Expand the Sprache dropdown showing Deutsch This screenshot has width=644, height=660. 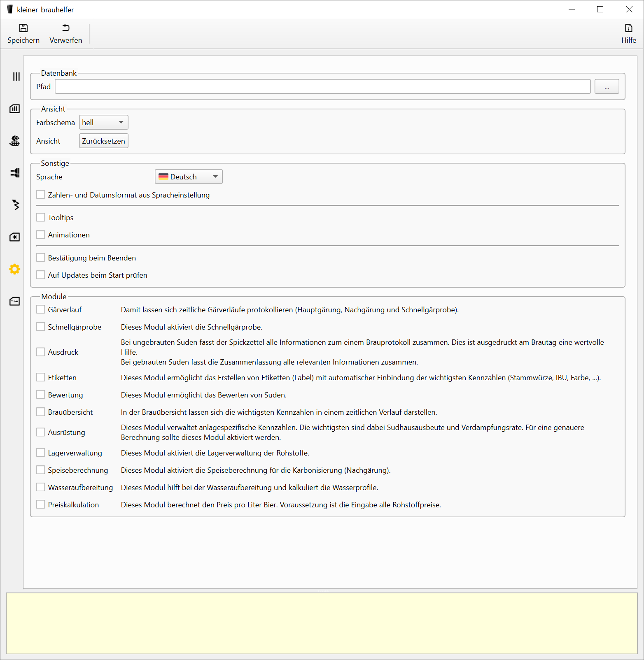point(189,177)
